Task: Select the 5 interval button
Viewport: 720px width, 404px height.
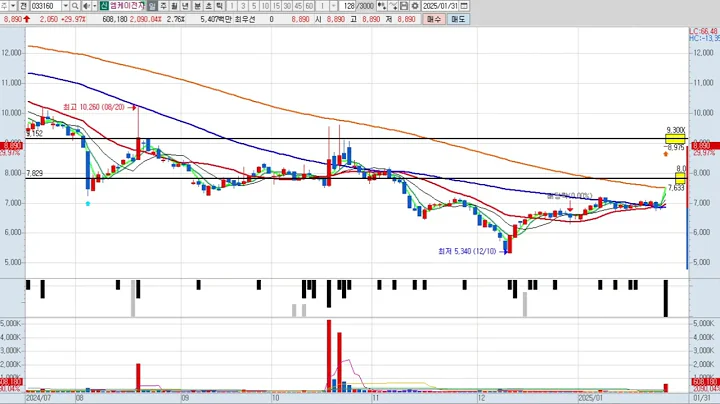Action: [x=253, y=6]
